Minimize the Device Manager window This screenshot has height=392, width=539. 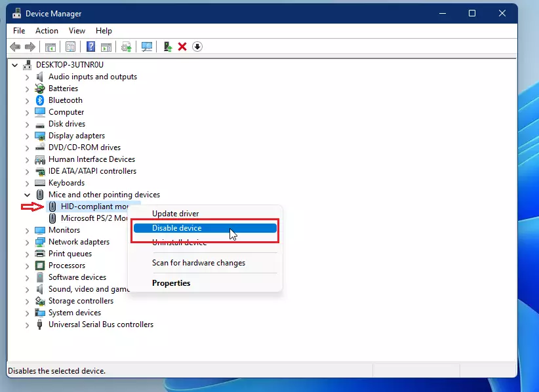coord(443,13)
